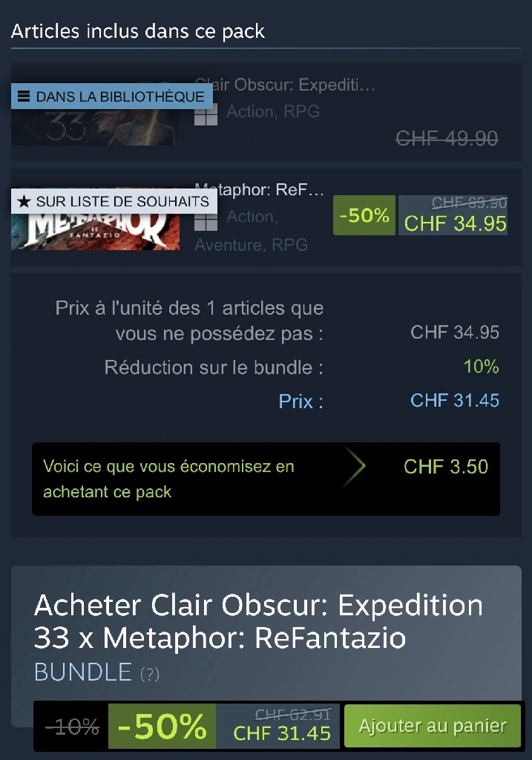The width and height of the screenshot is (532, 760).
Task: Click the star icon on wishlist badge
Action: [x=24, y=201]
